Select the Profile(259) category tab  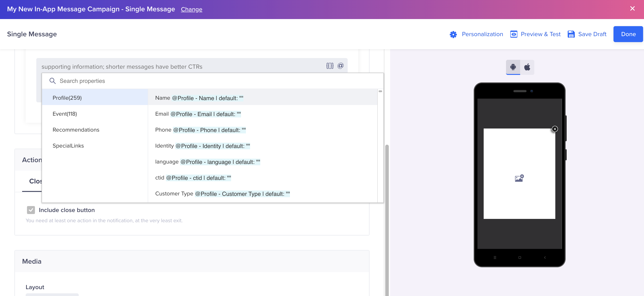tap(67, 98)
